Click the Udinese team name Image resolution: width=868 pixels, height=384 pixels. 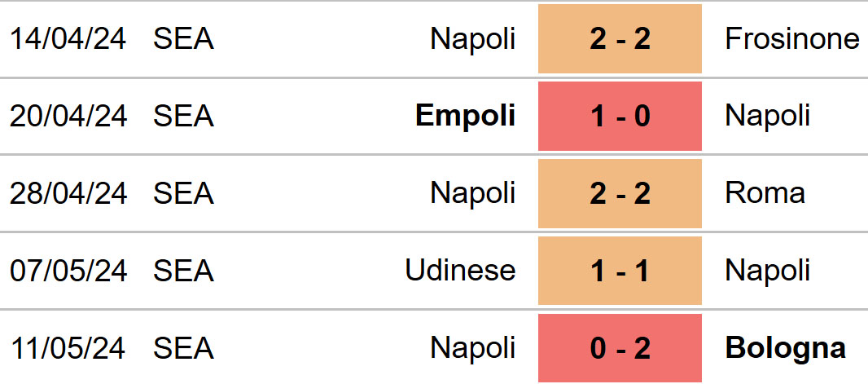pyautogui.click(x=461, y=271)
